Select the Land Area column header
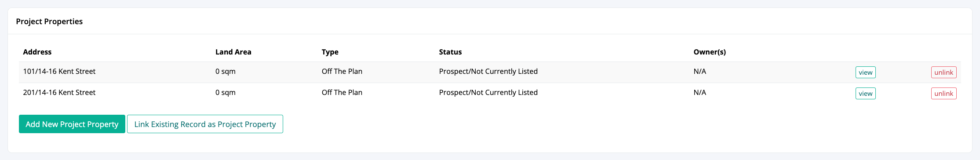This screenshot has height=160, width=980. coord(233,52)
